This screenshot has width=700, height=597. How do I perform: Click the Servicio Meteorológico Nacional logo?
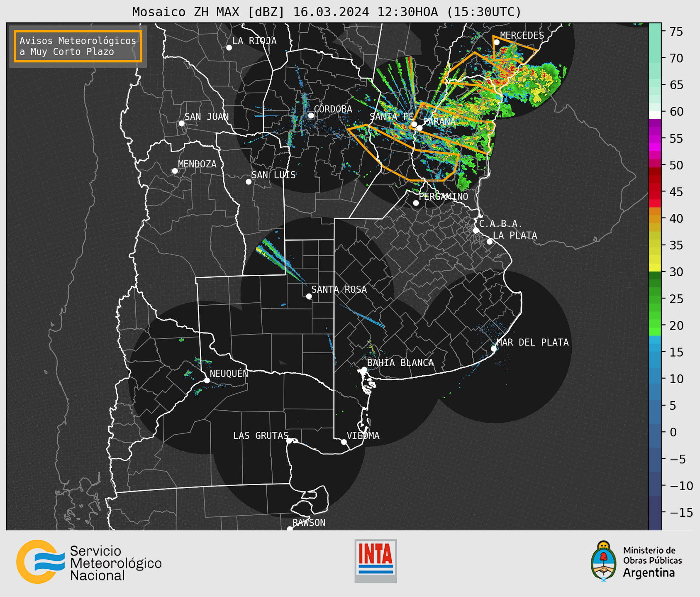coord(89,562)
